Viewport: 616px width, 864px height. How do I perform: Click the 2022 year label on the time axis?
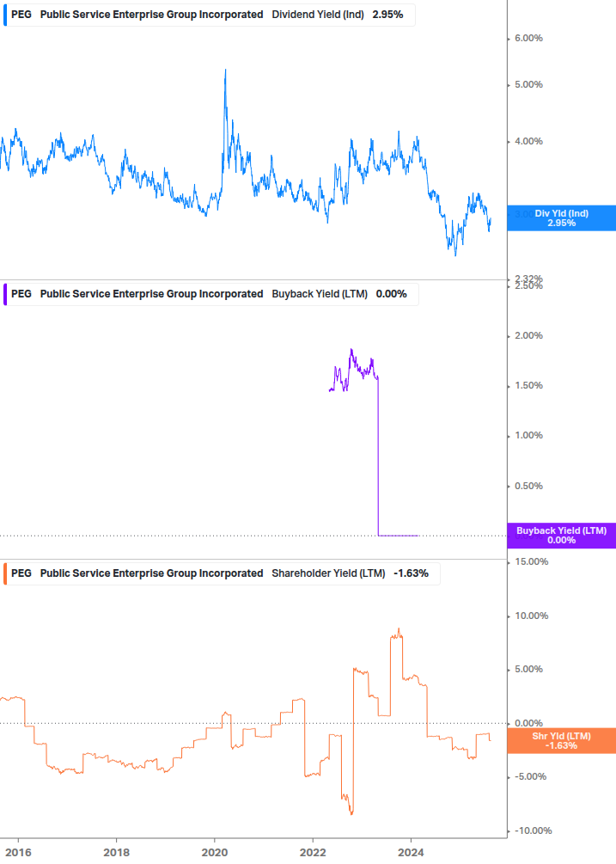(x=313, y=853)
